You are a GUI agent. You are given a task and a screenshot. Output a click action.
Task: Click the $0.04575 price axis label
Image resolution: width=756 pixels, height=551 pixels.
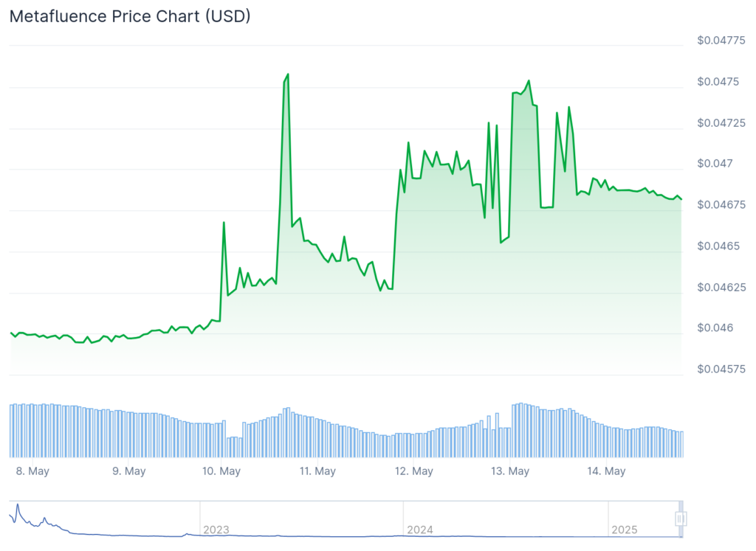(720, 369)
